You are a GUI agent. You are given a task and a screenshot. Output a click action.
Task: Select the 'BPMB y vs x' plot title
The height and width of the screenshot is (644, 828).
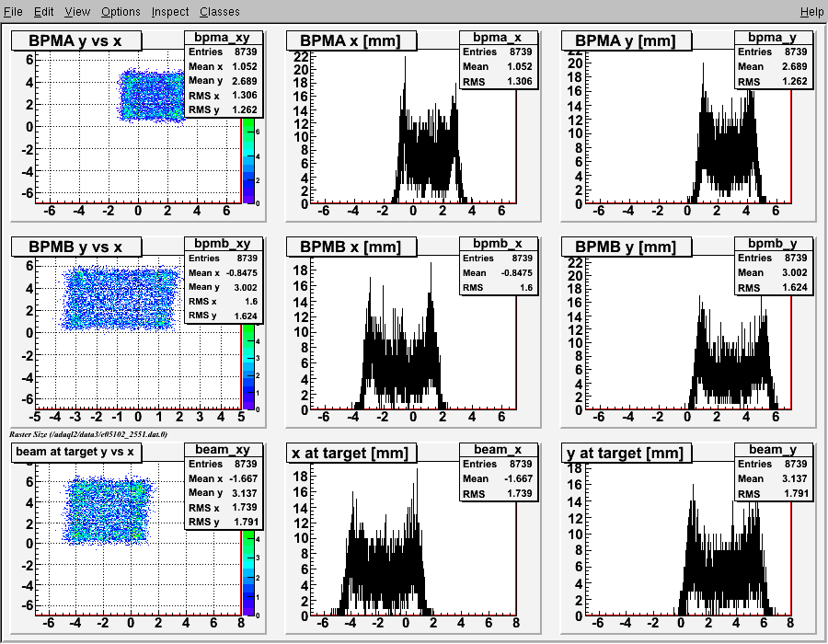(x=76, y=247)
